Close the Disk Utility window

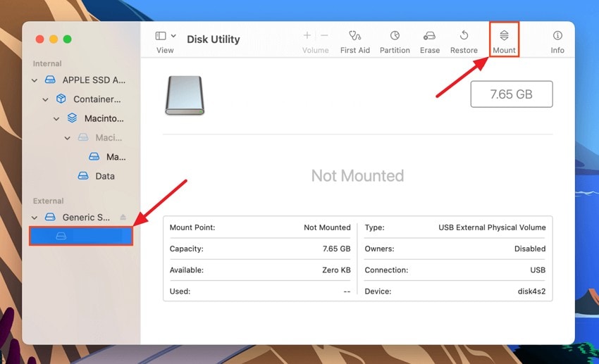point(39,39)
